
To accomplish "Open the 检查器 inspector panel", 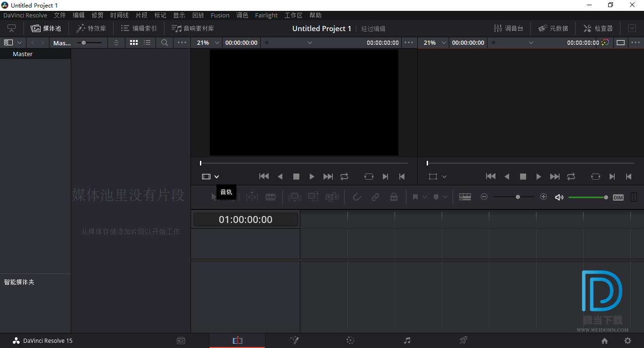I will coord(598,28).
